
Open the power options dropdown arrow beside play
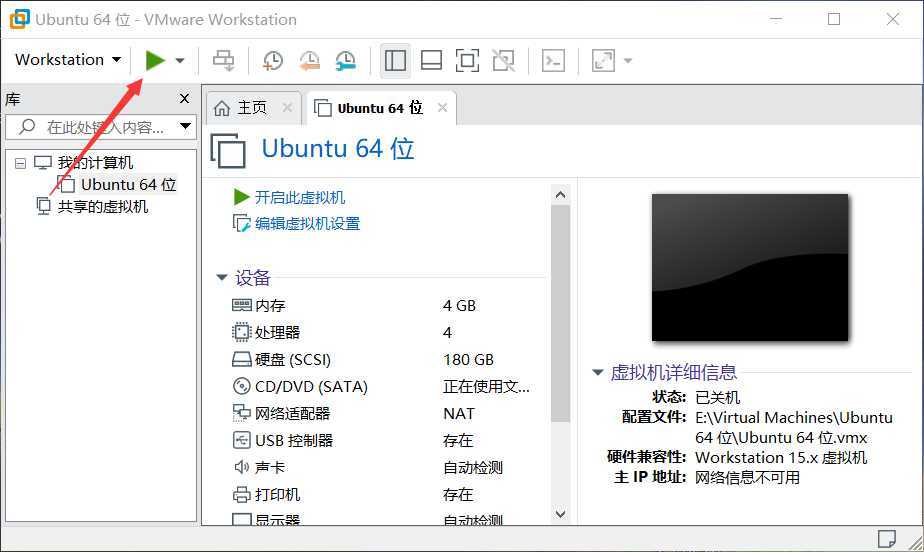pos(180,60)
